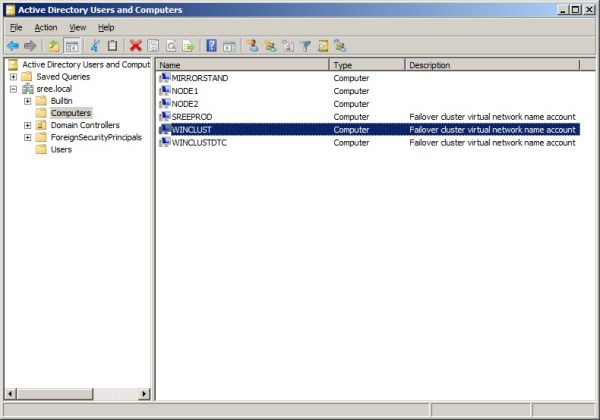The height and width of the screenshot is (420, 600).
Task: Collapse the sree.local domain node
Action: click(x=13, y=89)
